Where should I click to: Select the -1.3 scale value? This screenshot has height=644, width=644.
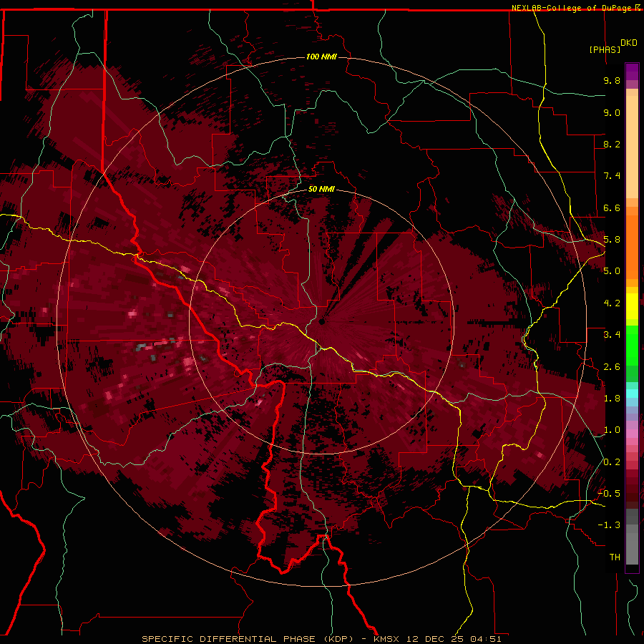pos(609,525)
